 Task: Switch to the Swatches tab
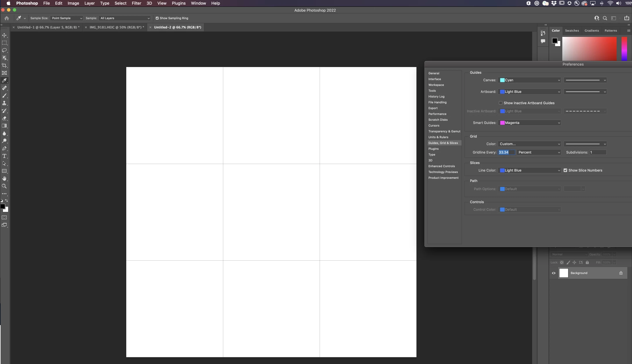click(x=572, y=30)
